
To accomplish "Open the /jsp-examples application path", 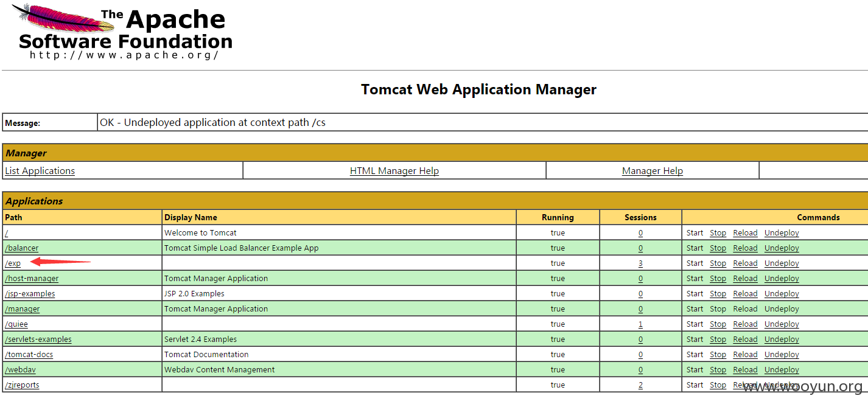I will [x=30, y=294].
